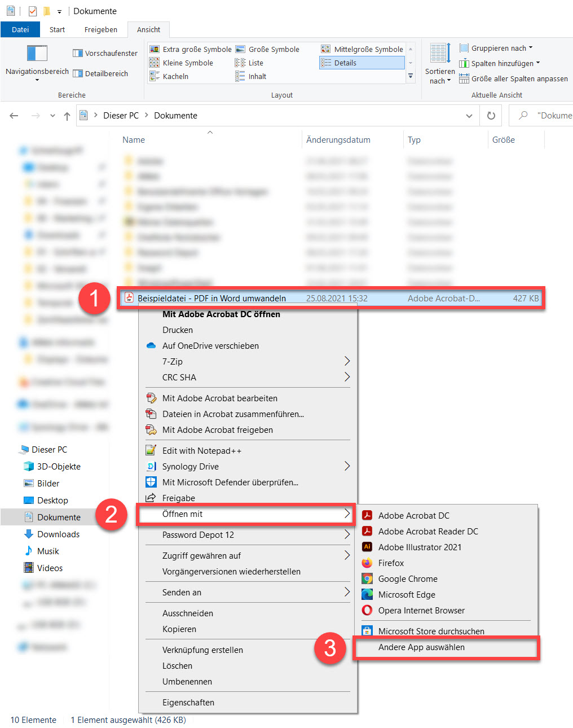573x728 pixels.
Task: Click Dieser PC in the address bar
Action: pyautogui.click(x=121, y=115)
